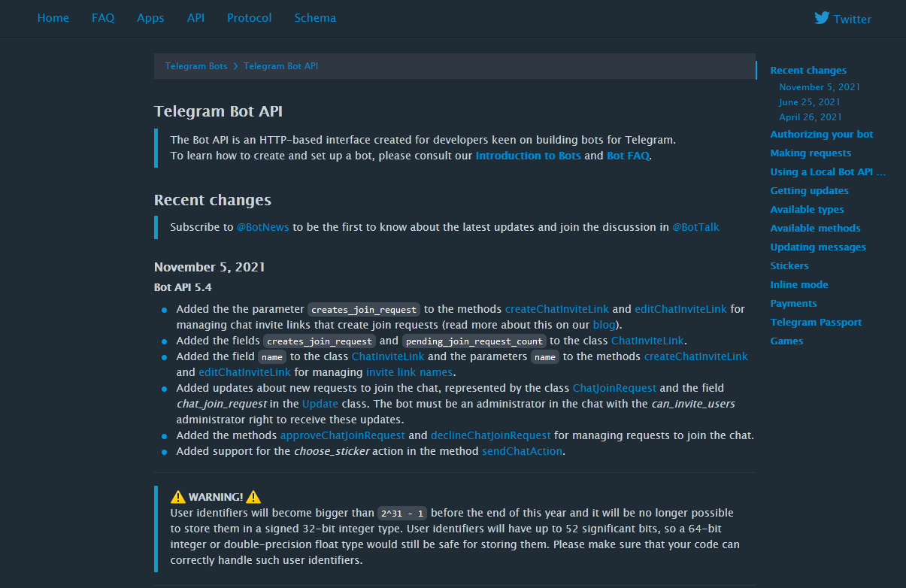Click the warning sign icon before WARNING!
The height and width of the screenshot is (588, 906).
pyautogui.click(x=178, y=496)
